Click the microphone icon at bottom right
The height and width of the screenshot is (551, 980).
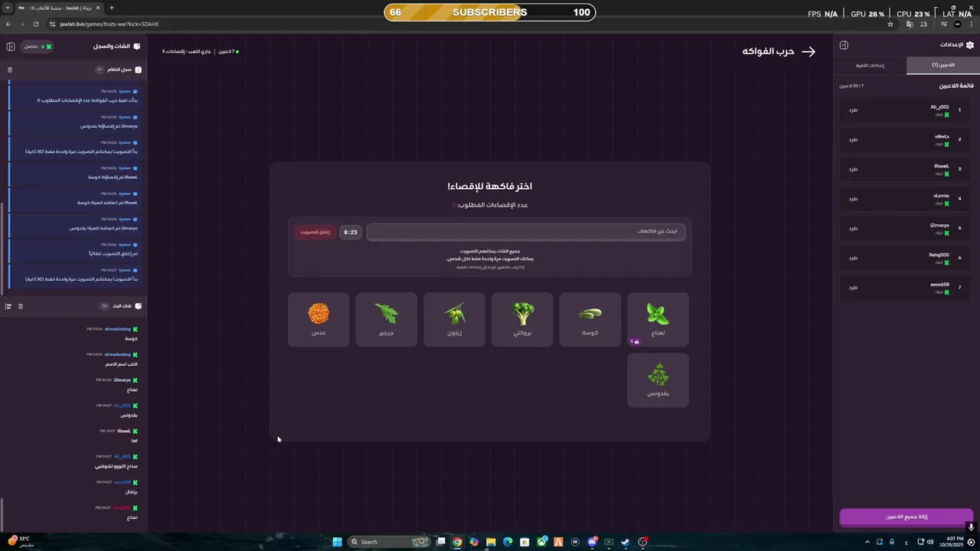(971, 527)
